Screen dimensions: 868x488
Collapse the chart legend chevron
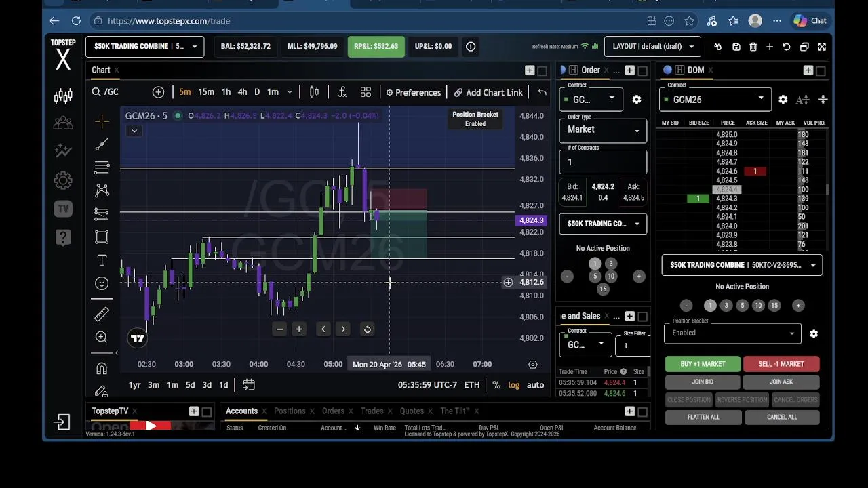tap(134, 131)
